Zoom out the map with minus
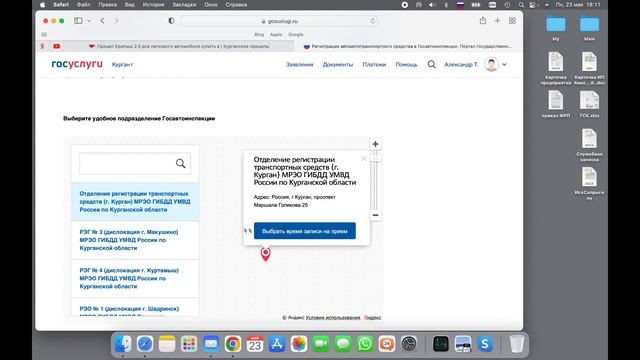Screen dimensions: 640x360 tap(376, 215)
